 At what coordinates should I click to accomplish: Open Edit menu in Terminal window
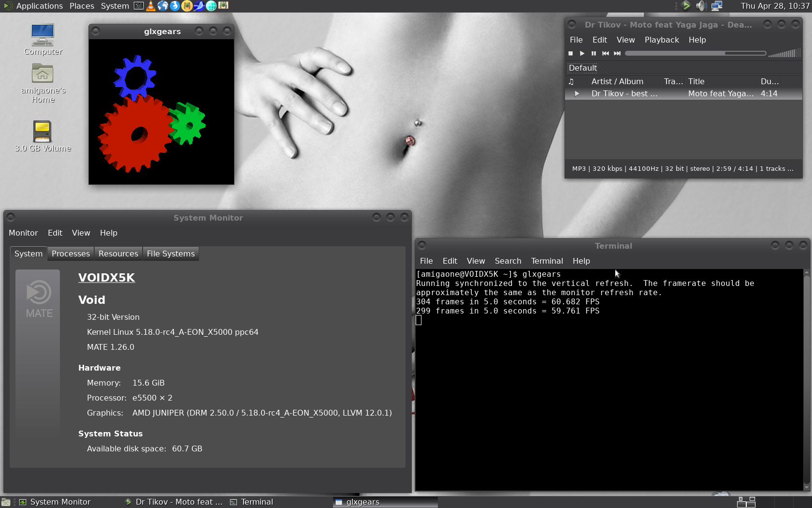(x=449, y=261)
